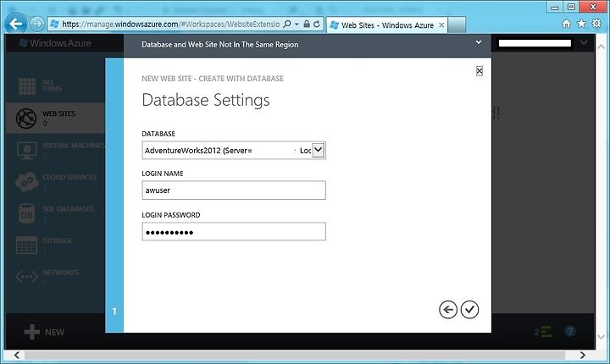This screenshot has width=610, height=364.
Task: Close the Web Sites - Windows Azure tab
Action: tap(441, 25)
